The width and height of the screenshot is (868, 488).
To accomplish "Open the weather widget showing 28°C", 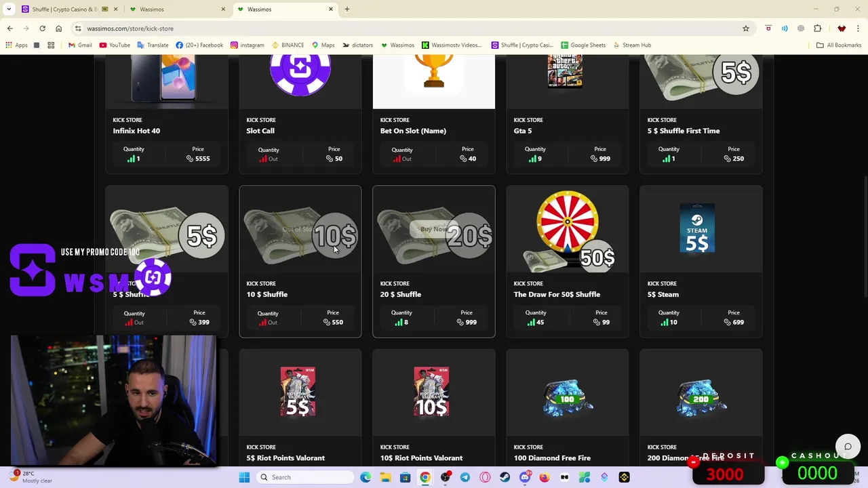I will tap(31, 476).
